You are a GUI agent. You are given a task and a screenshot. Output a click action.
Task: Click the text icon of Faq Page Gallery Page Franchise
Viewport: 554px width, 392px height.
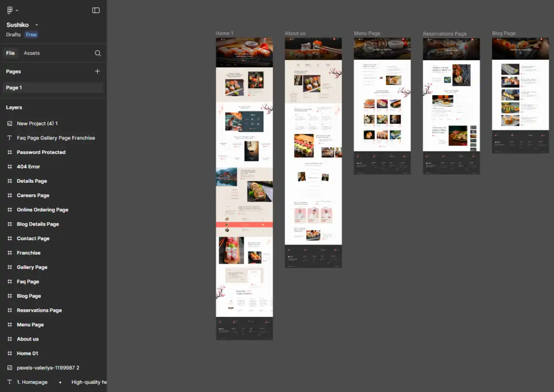[x=9, y=138]
